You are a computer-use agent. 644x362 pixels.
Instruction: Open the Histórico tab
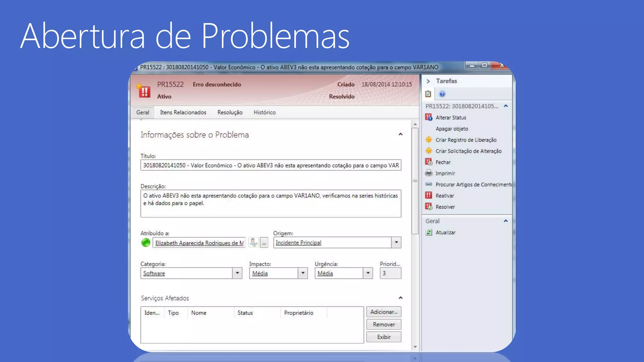click(264, 112)
